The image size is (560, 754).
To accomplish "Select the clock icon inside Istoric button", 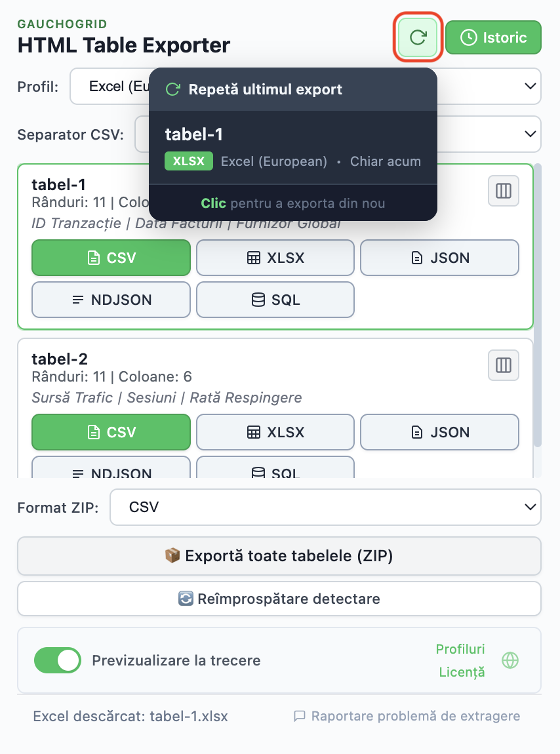I will (467, 37).
